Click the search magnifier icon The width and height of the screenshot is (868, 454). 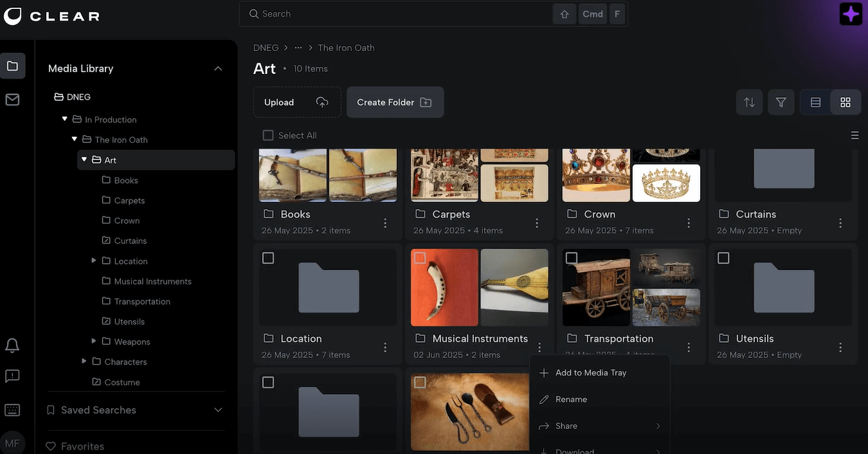(254, 14)
